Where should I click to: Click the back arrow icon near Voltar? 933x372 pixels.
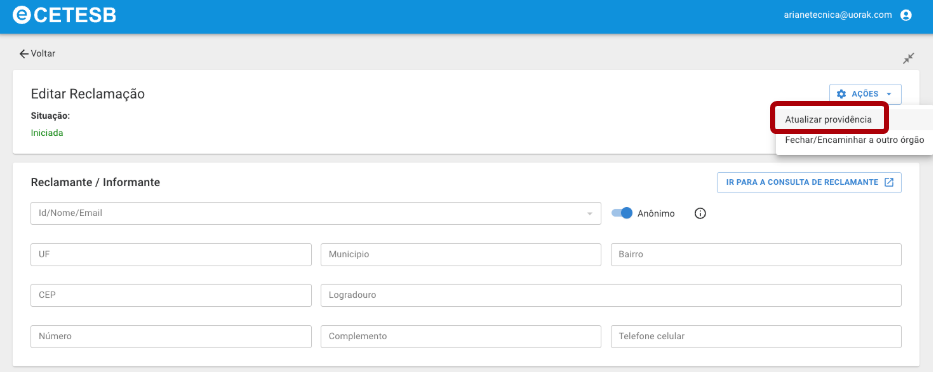24,54
